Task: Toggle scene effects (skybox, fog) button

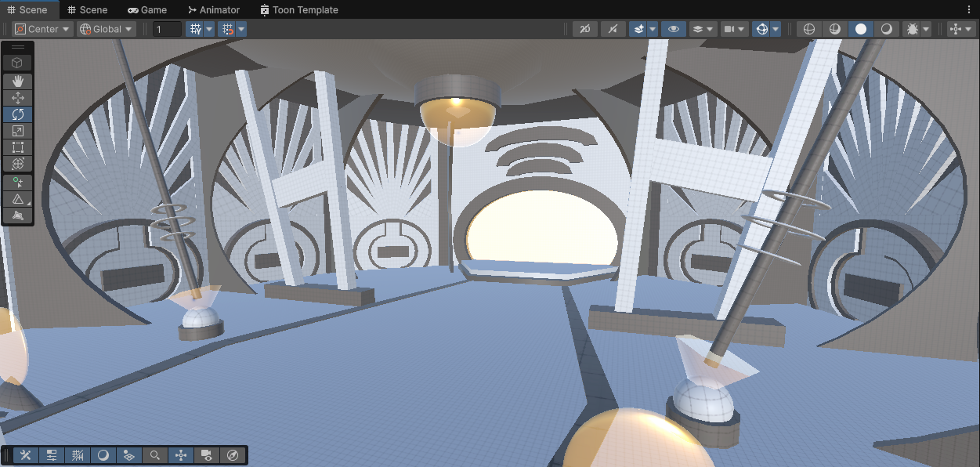Action: (x=638, y=29)
